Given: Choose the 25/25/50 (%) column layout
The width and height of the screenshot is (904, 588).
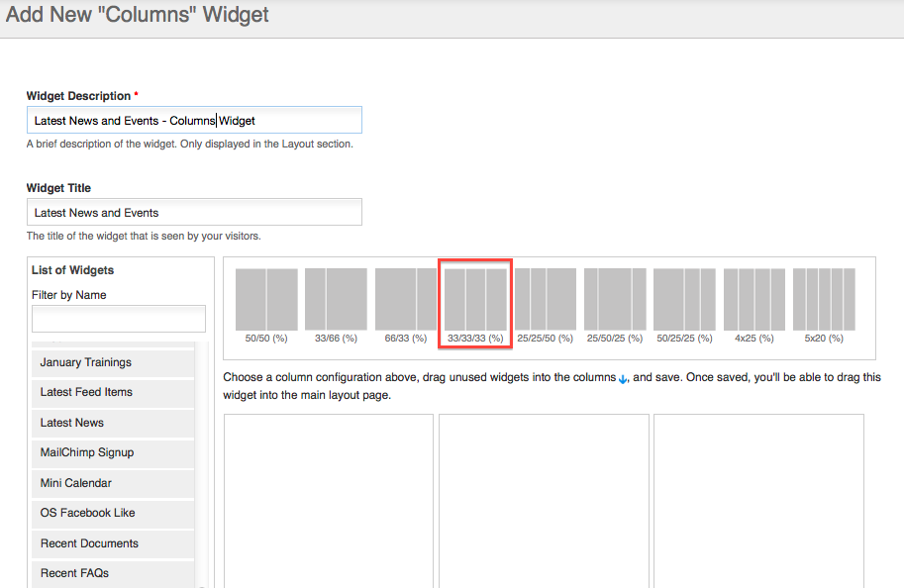Looking at the screenshot, I should tap(546, 300).
